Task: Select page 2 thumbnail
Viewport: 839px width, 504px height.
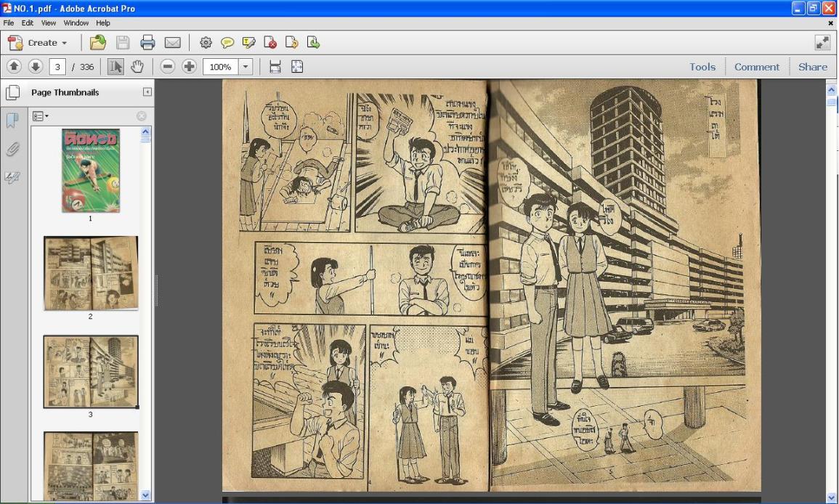Action: click(x=90, y=273)
